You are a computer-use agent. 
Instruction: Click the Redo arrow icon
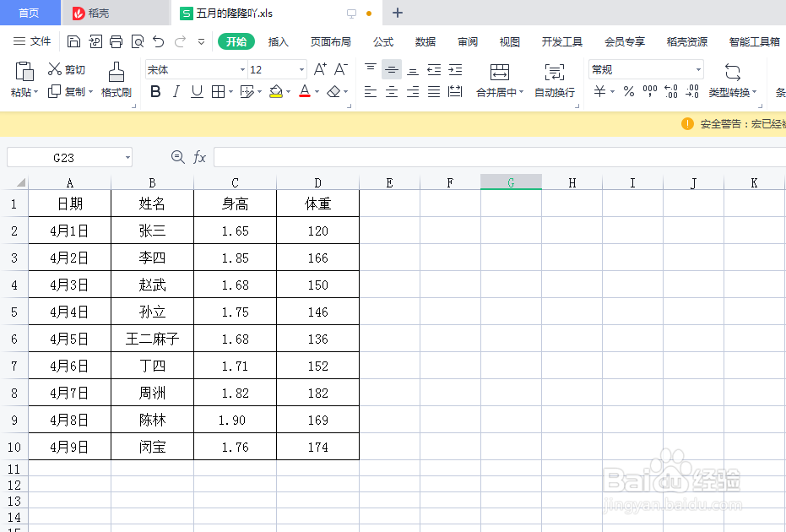180,41
